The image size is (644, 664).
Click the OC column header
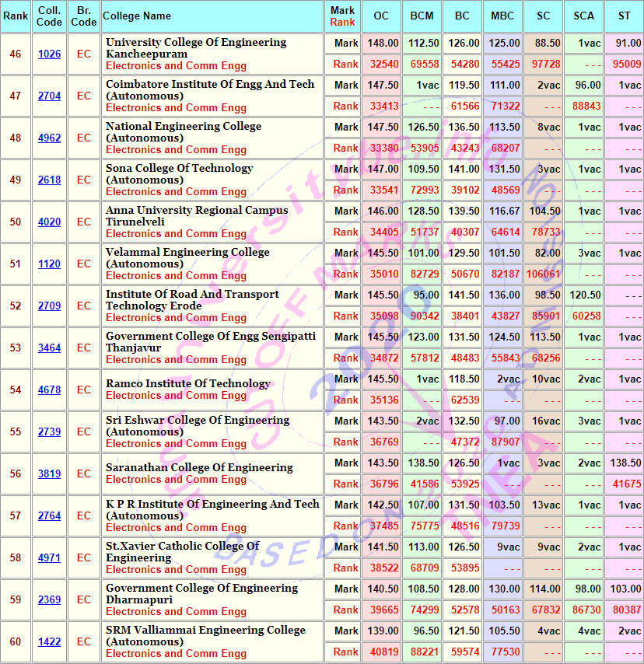381,16
